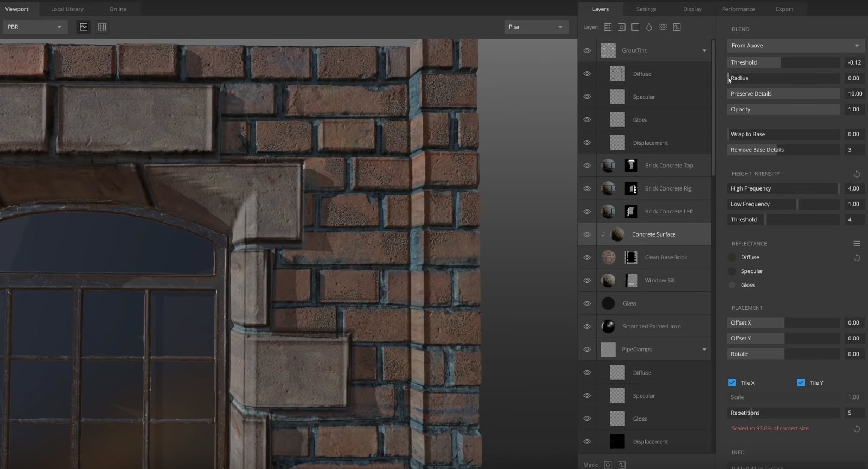This screenshot has height=469, width=868.
Task: Reset the Height Intensity settings
Action: (x=857, y=174)
